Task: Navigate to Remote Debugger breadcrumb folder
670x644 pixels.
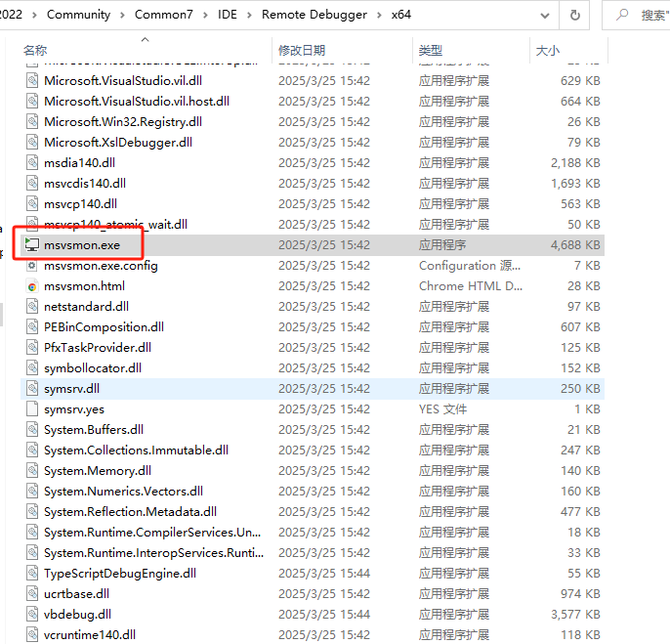Action: click(x=314, y=15)
